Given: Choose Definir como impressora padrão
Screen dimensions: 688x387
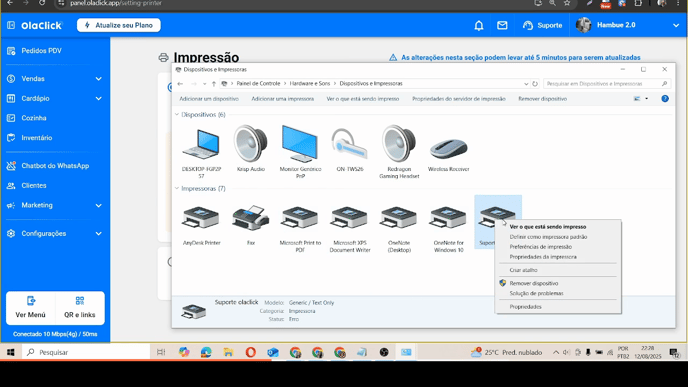Looking at the screenshot, I should coord(548,237).
